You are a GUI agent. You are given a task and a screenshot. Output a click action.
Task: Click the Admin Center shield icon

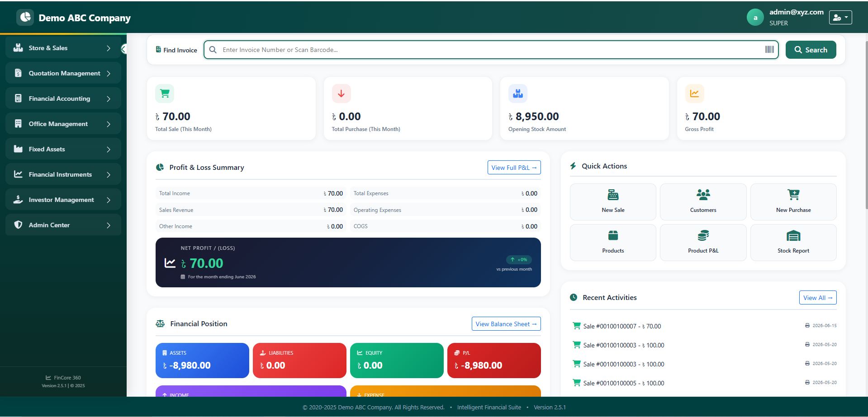[x=18, y=225]
